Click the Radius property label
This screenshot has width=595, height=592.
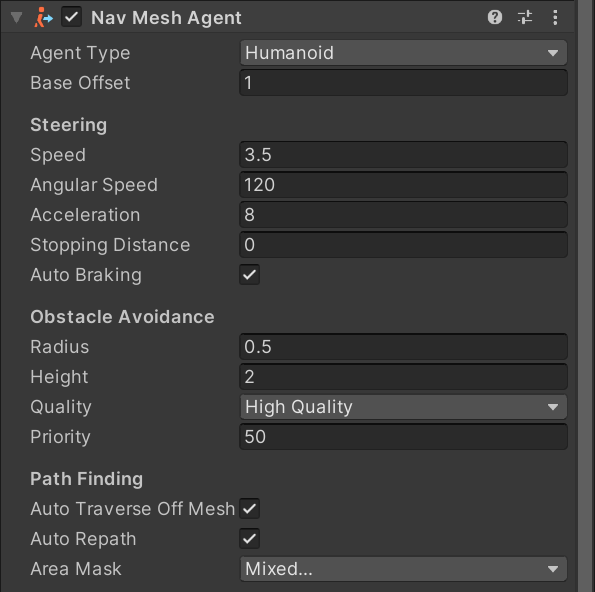60,347
